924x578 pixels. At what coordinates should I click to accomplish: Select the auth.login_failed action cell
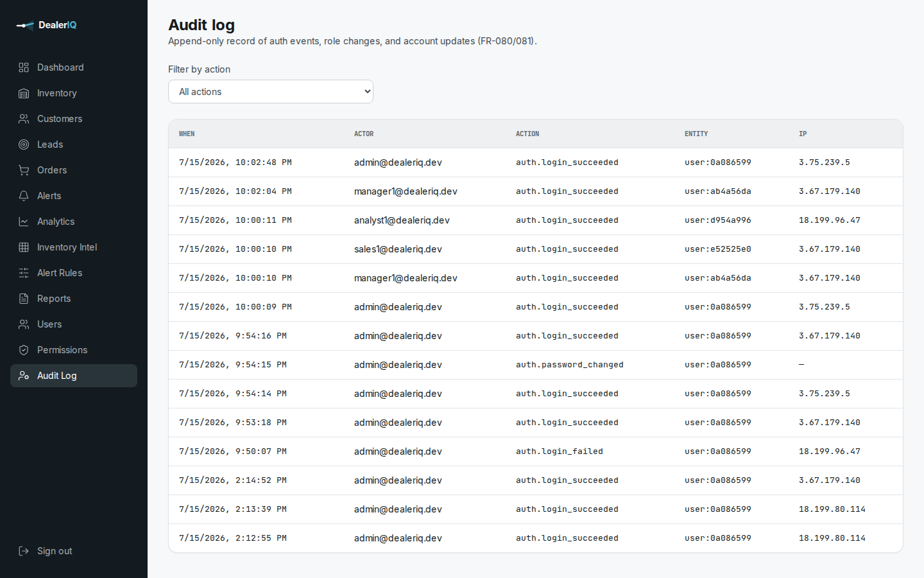click(560, 451)
